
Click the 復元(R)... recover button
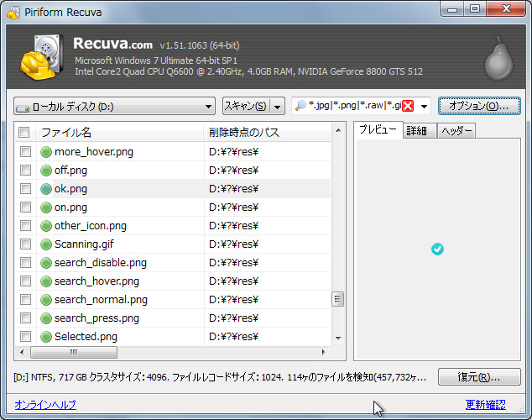(479, 377)
